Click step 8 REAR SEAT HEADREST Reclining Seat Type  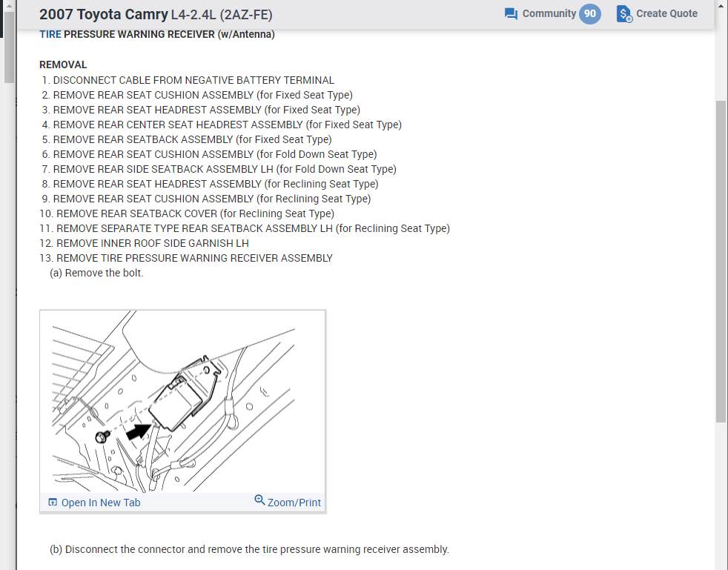coord(210,185)
